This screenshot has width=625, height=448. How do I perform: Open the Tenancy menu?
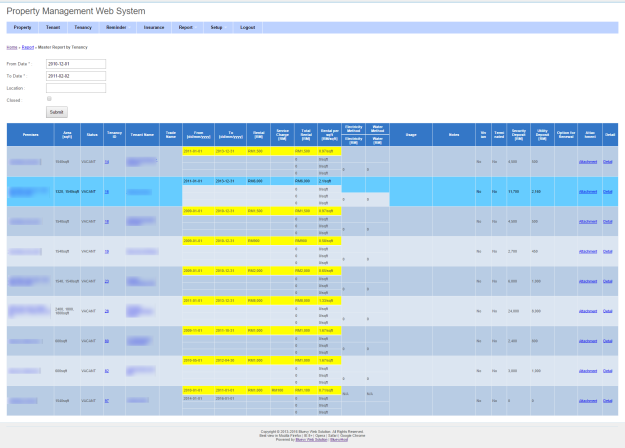pos(84,27)
